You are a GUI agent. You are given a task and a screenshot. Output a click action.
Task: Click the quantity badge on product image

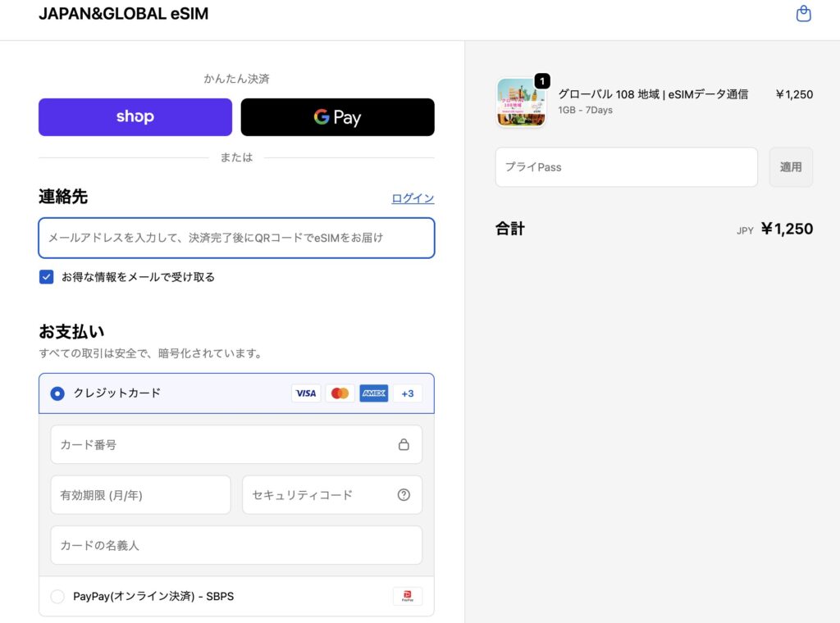point(542,81)
